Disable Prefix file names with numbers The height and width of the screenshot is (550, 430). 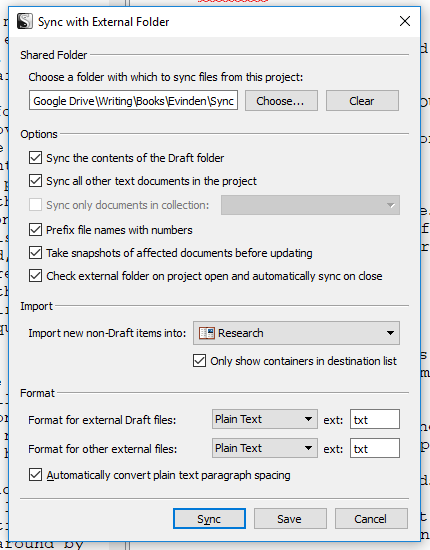(35, 230)
